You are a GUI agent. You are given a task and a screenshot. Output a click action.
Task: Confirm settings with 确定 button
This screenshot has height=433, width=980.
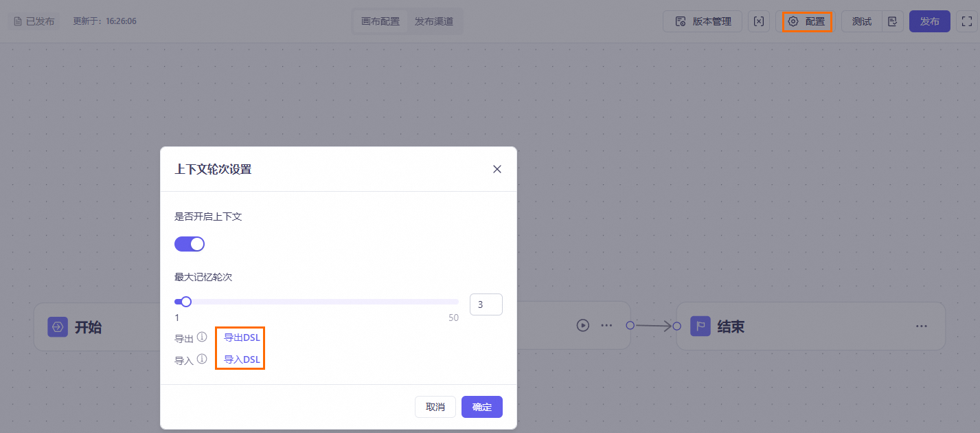(482, 407)
